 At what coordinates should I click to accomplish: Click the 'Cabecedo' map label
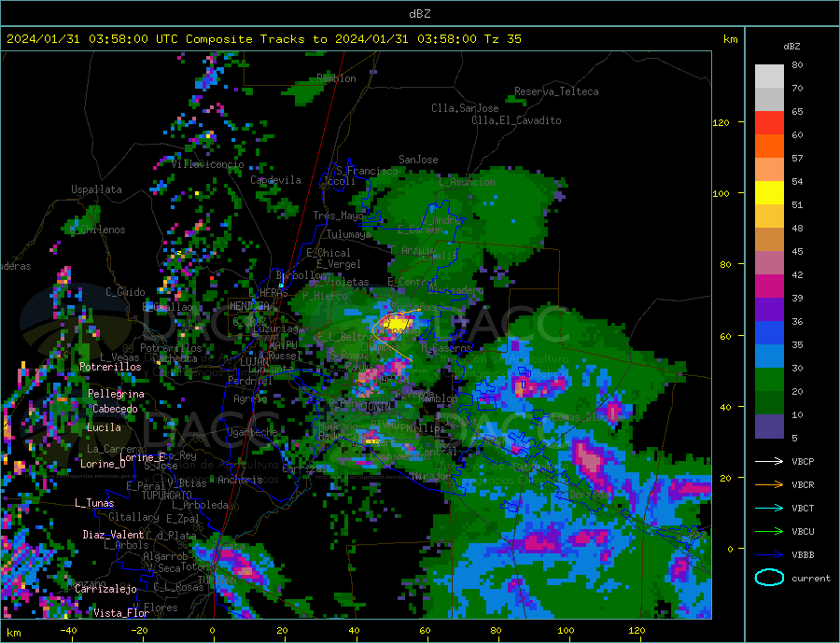click(115, 409)
